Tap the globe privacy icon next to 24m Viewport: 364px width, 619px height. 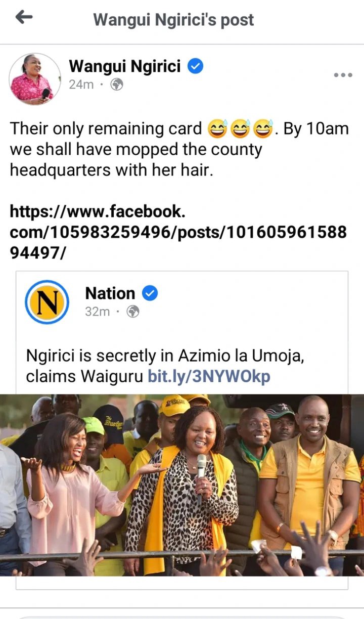[117, 84]
